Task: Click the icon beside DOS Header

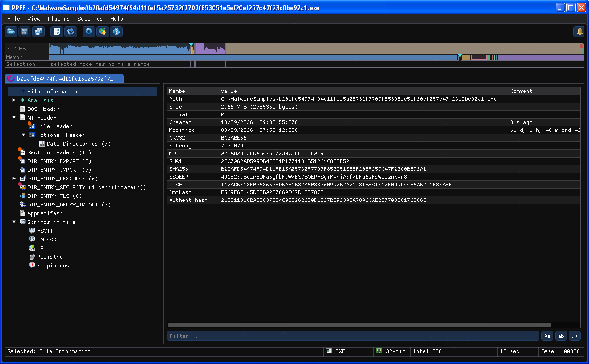Action: coord(22,109)
